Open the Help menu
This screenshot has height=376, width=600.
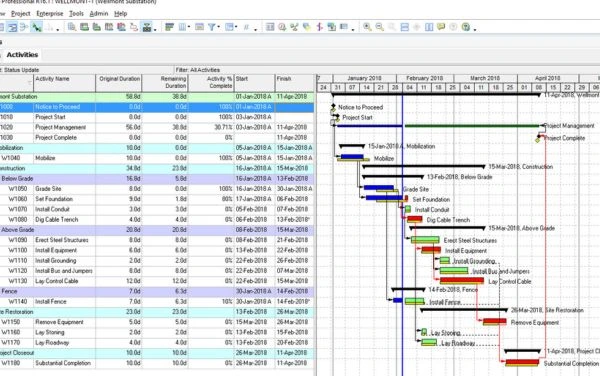[x=120, y=13]
